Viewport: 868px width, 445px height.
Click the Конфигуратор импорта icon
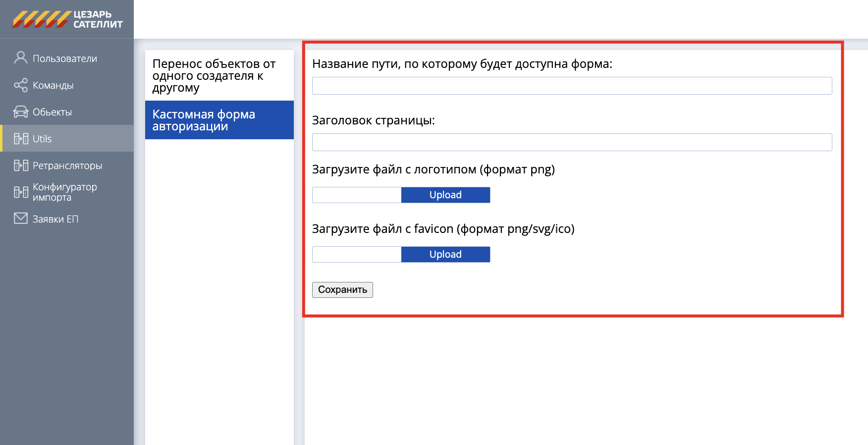21,192
